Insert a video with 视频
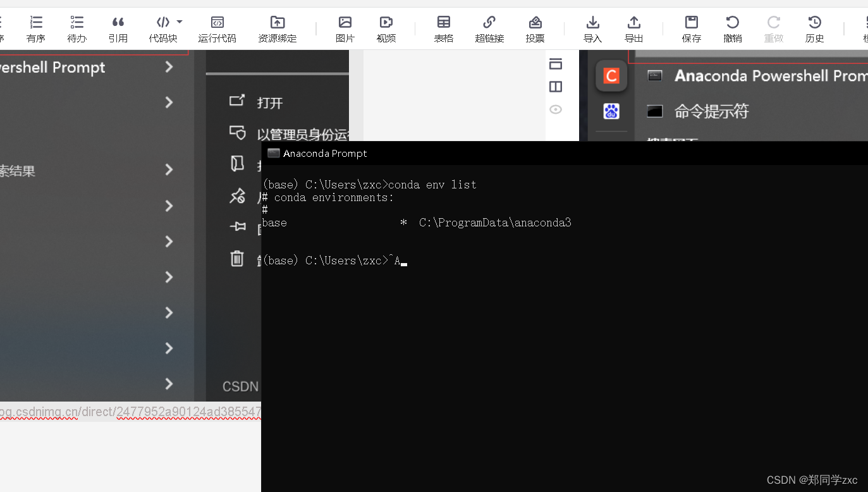 (x=386, y=30)
